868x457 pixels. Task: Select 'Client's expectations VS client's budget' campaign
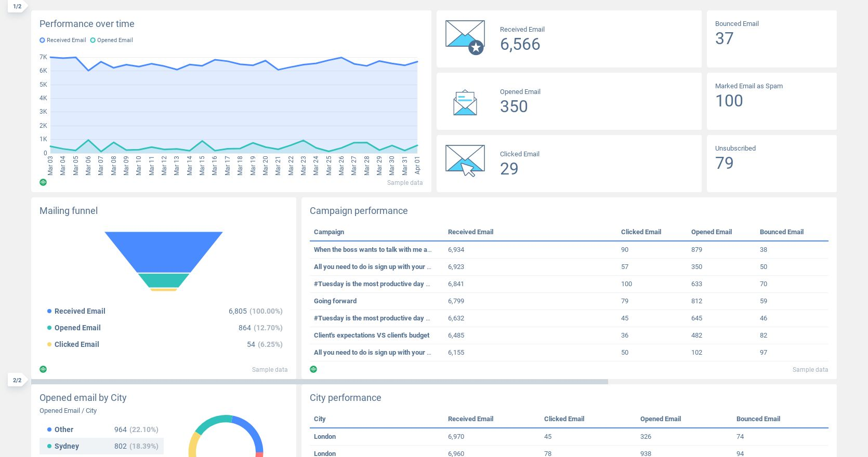point(569,335)
